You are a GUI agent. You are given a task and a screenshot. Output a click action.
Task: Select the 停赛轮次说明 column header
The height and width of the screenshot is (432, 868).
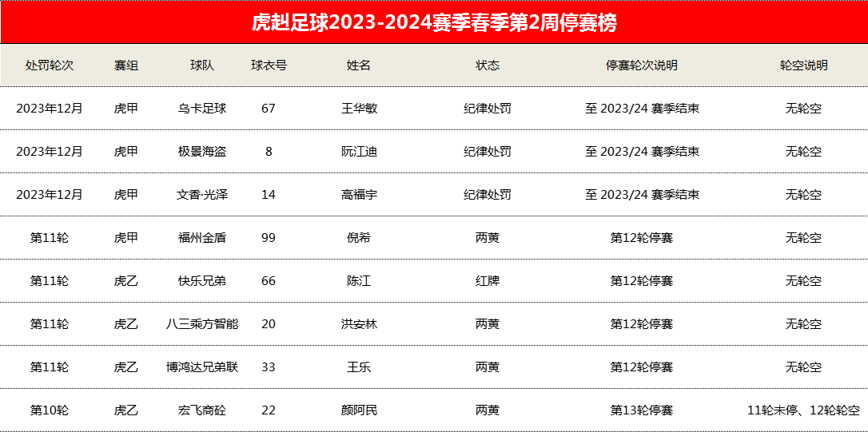coord(642,65)
